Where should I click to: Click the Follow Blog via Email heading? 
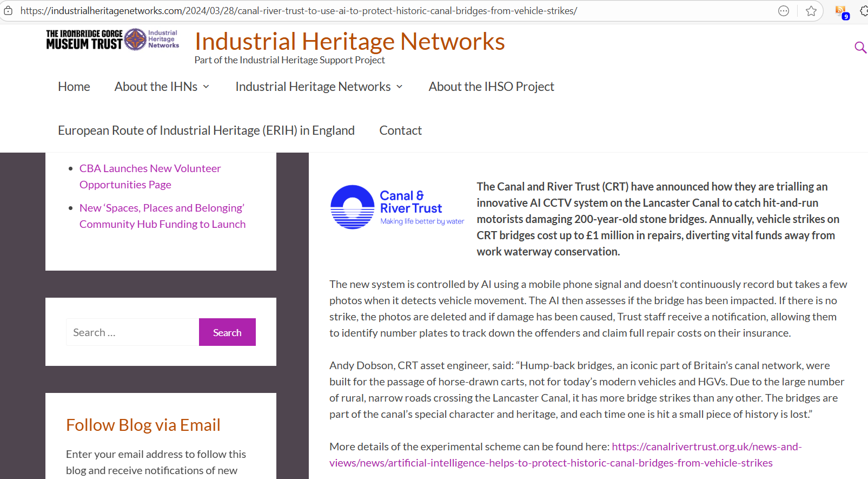coord(143,425)
